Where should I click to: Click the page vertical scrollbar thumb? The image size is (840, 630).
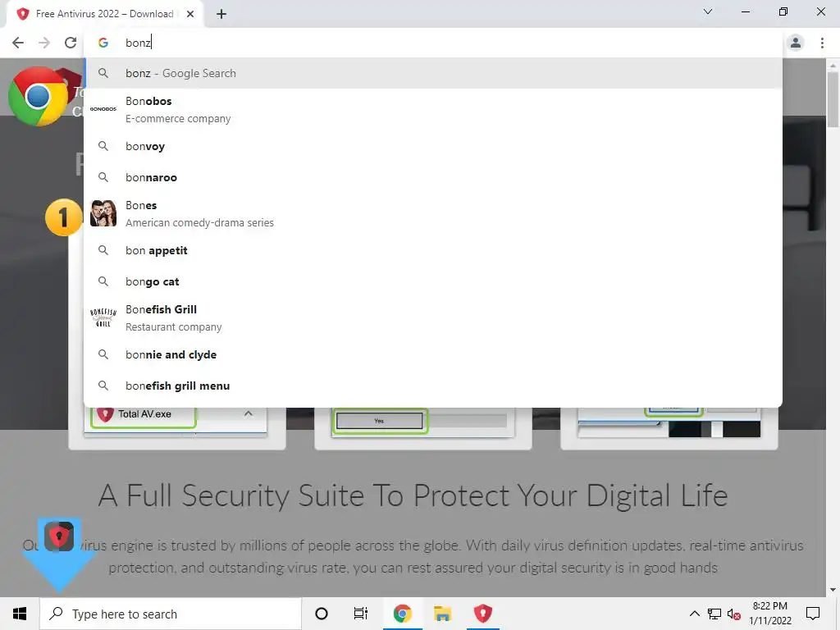click(833, 99)
